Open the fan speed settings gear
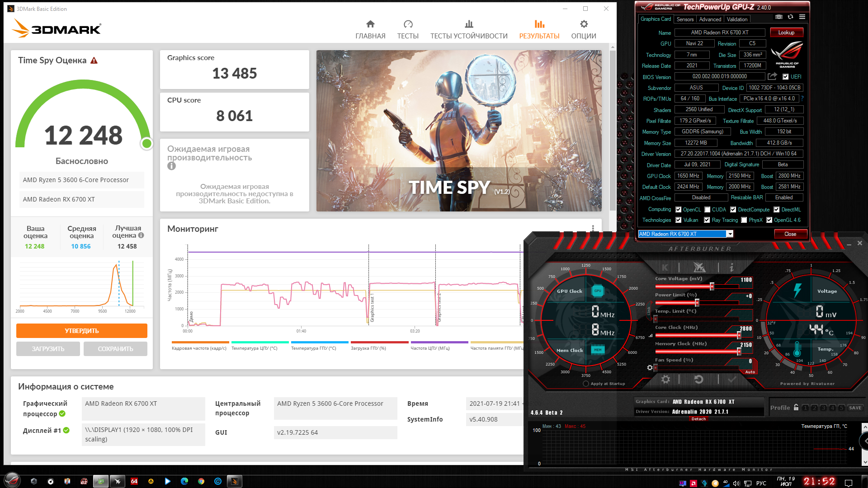868x488 pixels. pos(650,368)
